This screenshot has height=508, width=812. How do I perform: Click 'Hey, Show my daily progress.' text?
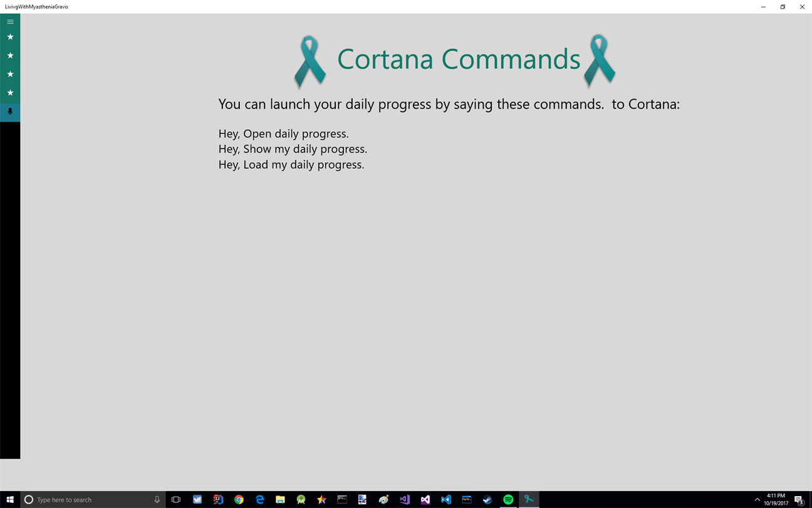coord(293,149)
